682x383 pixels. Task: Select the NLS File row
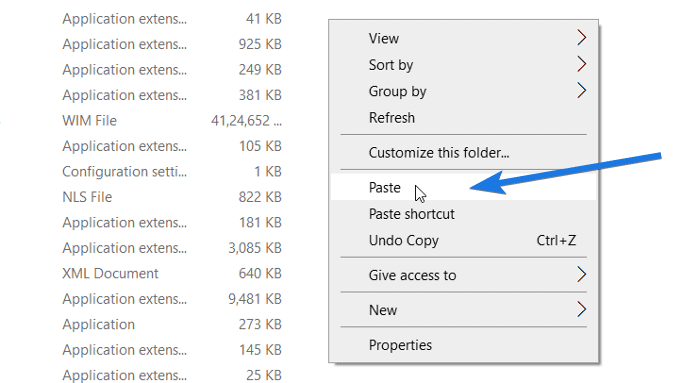(172, 197)
